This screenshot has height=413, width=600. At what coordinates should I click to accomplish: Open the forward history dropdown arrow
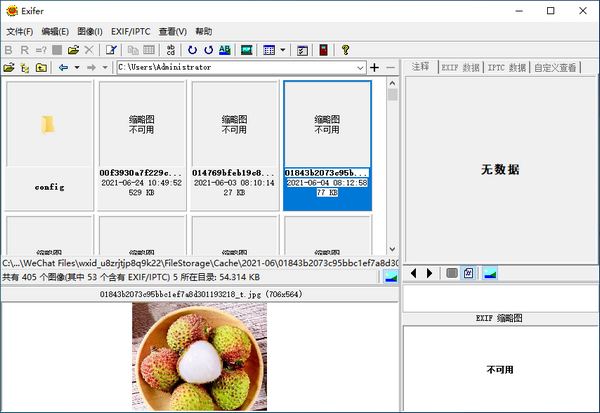click(105, 68)
